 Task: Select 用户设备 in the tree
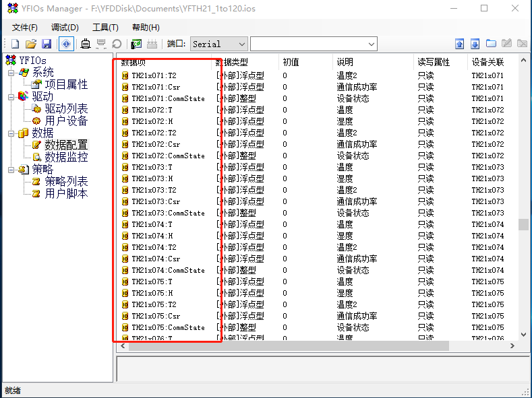pyautogui.click(x=66, y=121)
